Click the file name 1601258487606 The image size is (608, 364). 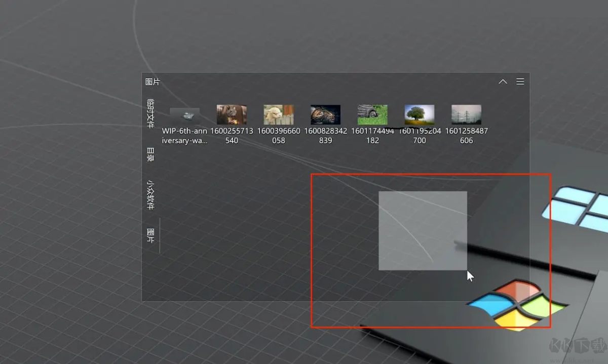click(x=467, y=136)
